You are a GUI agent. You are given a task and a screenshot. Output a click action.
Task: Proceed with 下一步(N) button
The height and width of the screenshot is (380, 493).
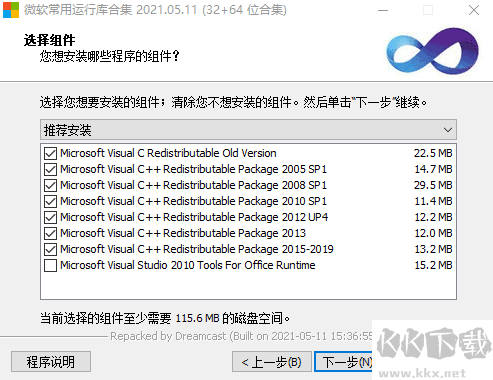(x=344, y=362)
